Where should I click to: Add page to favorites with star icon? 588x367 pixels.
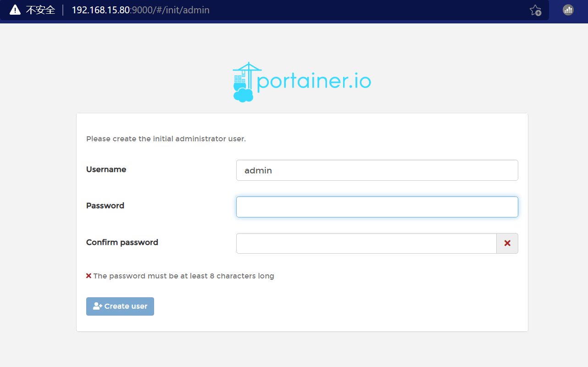(x=535, y=10)
